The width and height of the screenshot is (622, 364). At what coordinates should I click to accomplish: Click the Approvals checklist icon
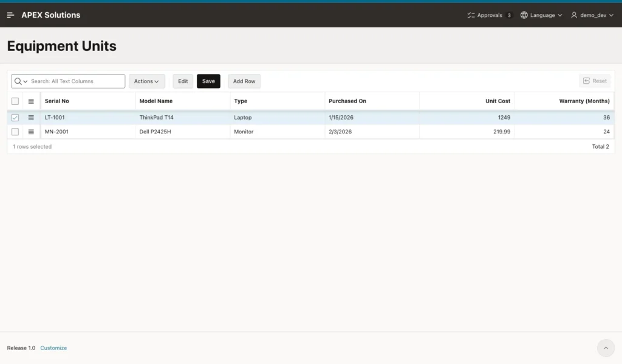[x=471, y=15]
